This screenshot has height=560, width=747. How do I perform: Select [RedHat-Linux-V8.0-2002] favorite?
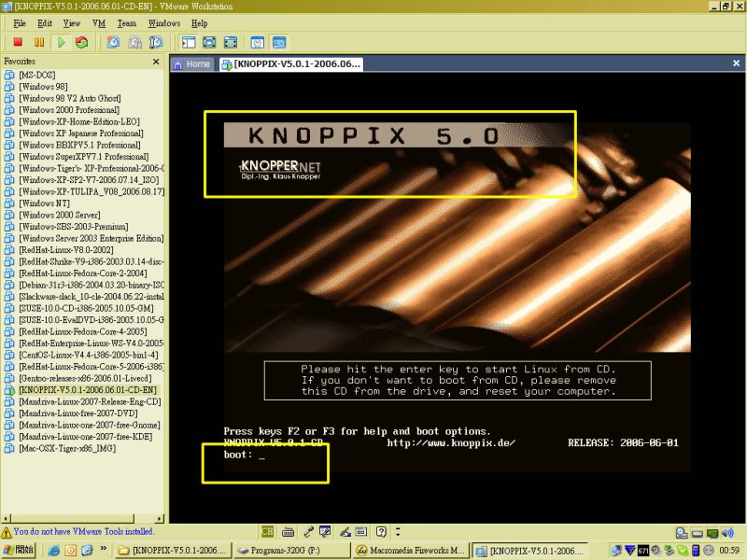65,250
